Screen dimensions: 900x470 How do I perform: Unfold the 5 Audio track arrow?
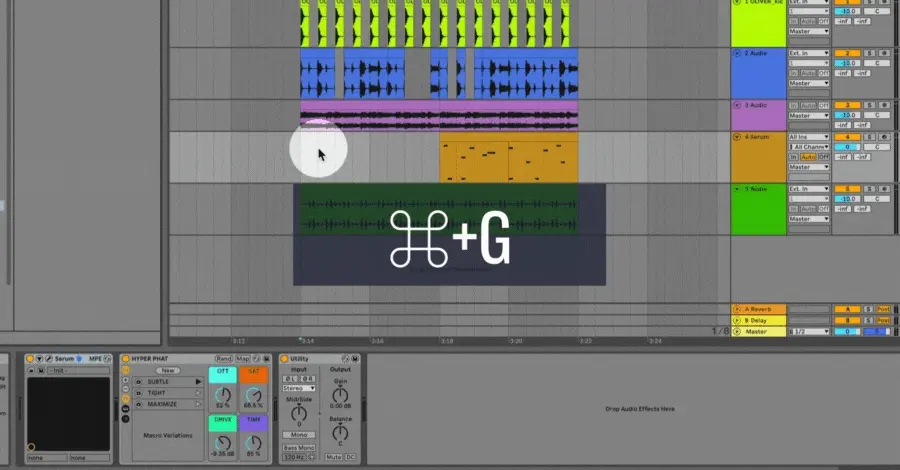pyautogui.click(x=737, y=189)
